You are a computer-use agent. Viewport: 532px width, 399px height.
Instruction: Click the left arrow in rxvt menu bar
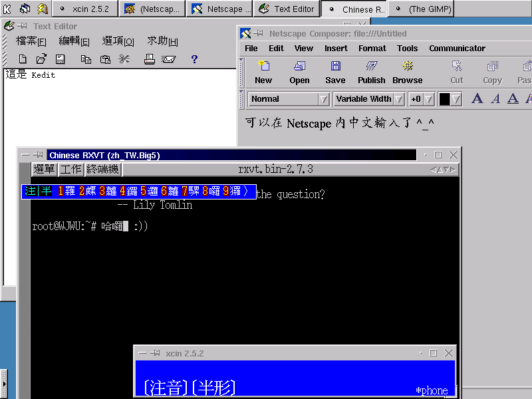coord(433,170)
